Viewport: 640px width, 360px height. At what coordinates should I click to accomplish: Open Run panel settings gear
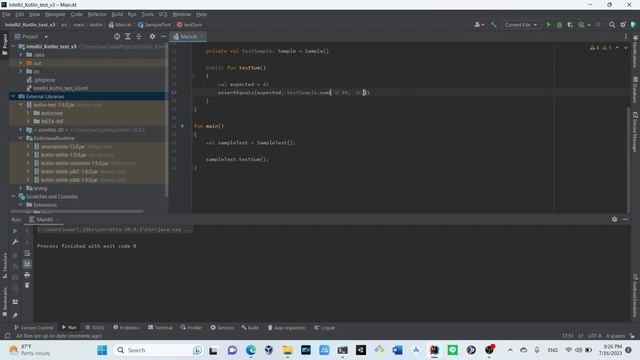pyautogui.click(x=614, y=219)
